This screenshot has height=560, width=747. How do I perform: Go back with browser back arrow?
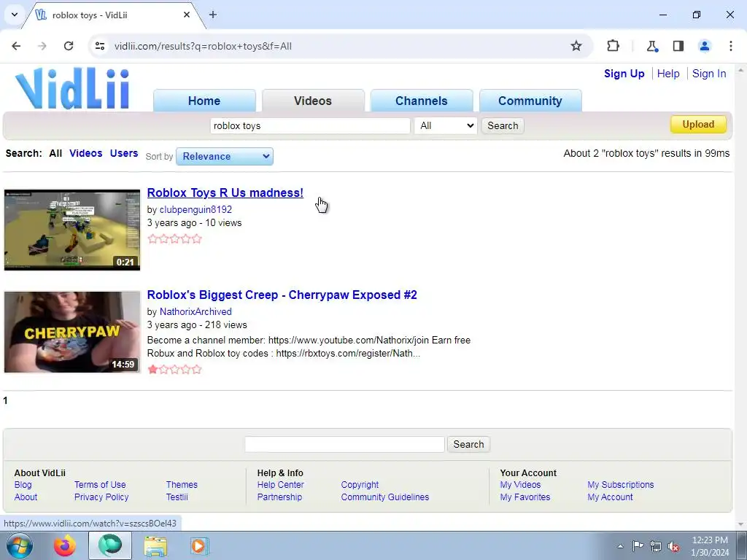[x=16, y=46]
